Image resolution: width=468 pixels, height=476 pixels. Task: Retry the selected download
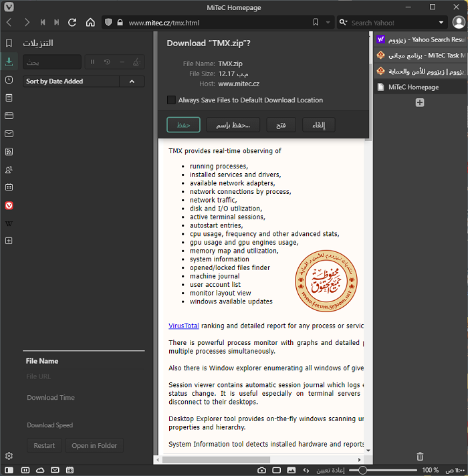107,62
